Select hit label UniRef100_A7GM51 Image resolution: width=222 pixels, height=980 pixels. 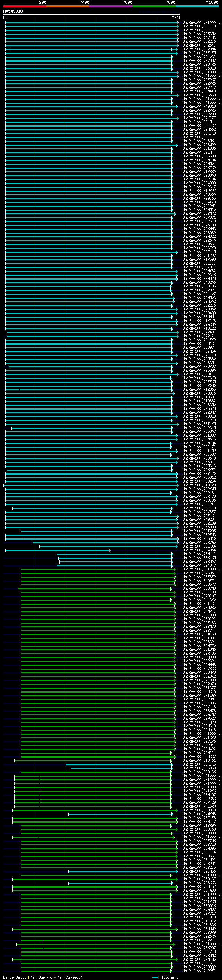[199, 573]
